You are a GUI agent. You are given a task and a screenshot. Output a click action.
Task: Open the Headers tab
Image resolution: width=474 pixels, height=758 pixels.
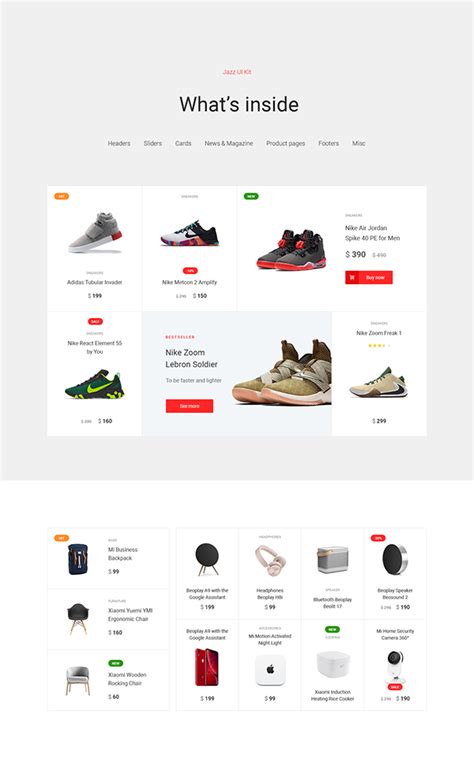[x=119, y=144]
